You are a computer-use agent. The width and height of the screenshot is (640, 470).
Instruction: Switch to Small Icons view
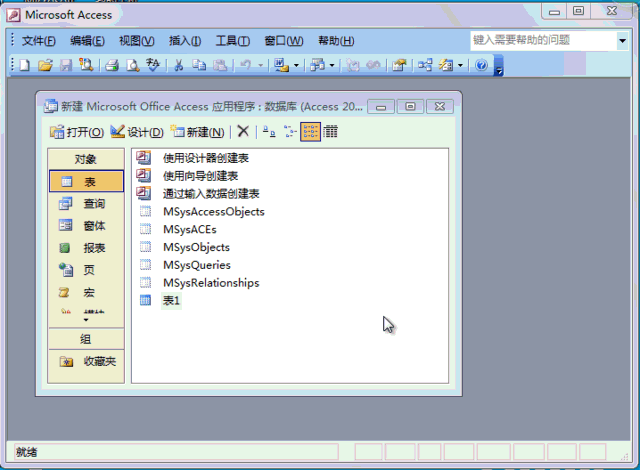(x=290, y=131)
